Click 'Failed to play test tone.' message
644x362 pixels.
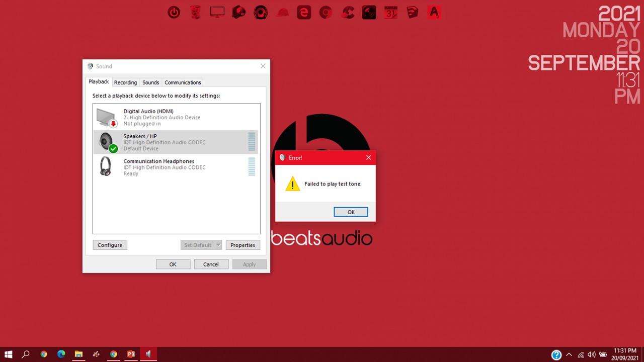(333, 184)
